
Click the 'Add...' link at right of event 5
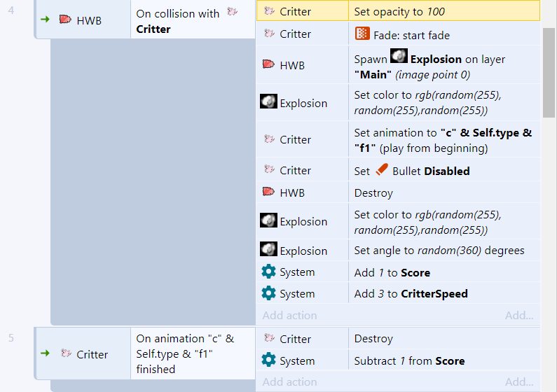(x=519, y=381)
